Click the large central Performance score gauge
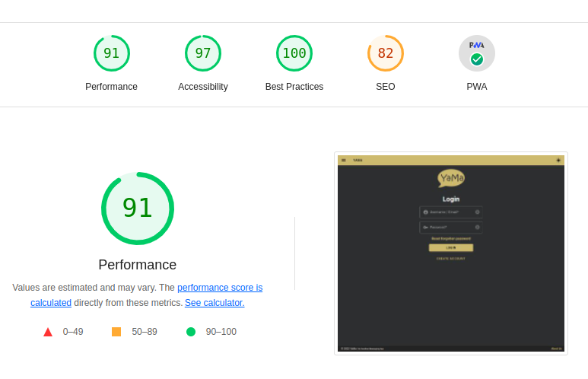This screenshot has height=379, width=588. pos(138,209)
